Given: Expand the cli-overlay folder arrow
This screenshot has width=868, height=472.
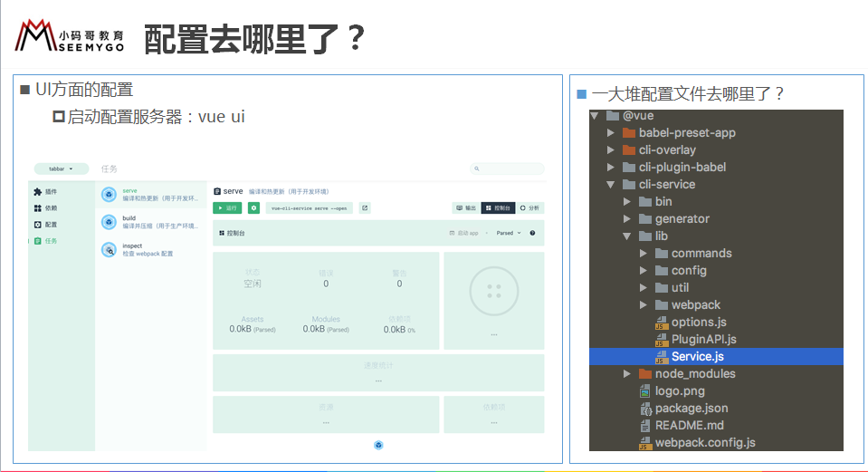Looking at the screenshot, I should 611,150.
